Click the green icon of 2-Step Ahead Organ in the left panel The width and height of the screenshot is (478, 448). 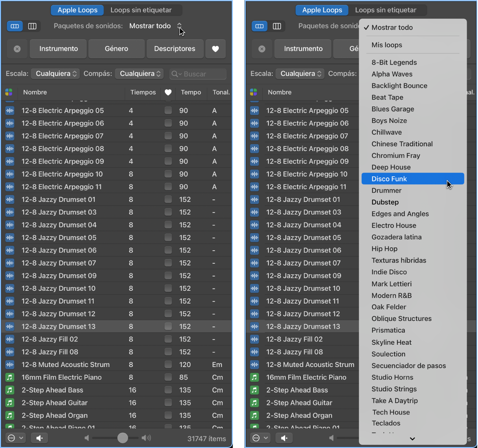point(10,416)
